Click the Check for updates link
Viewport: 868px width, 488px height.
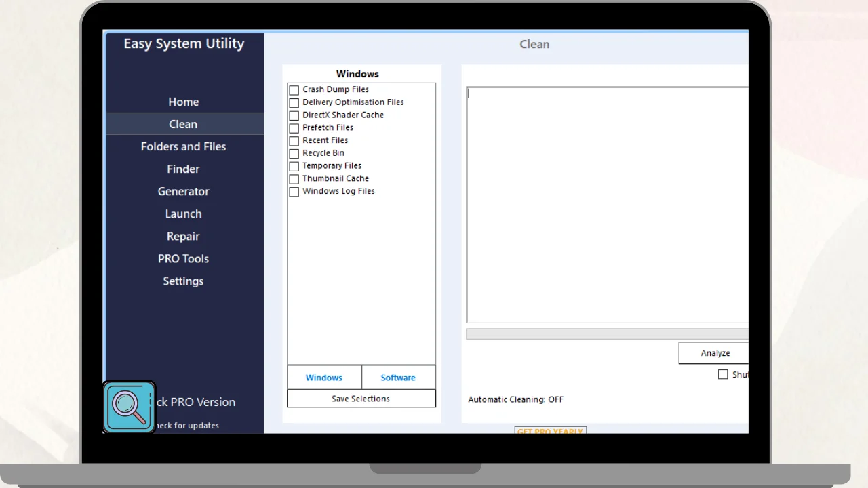187,426
